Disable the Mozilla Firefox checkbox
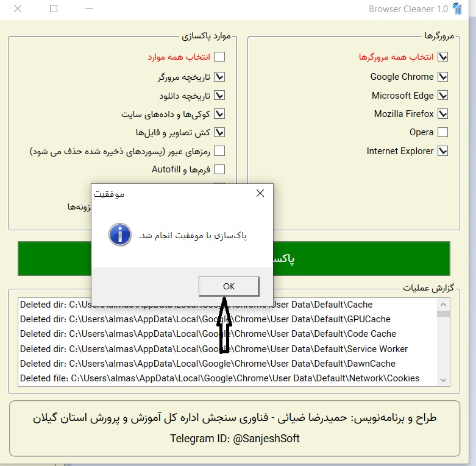The width and height of the screenshot is (476, 466). pos(443,114)
